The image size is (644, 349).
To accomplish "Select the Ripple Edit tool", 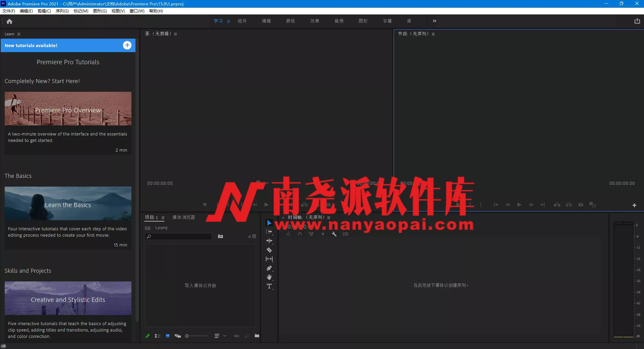I will [269, 241].
